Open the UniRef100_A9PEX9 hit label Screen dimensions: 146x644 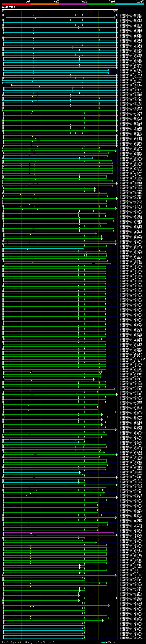[131, 22]
